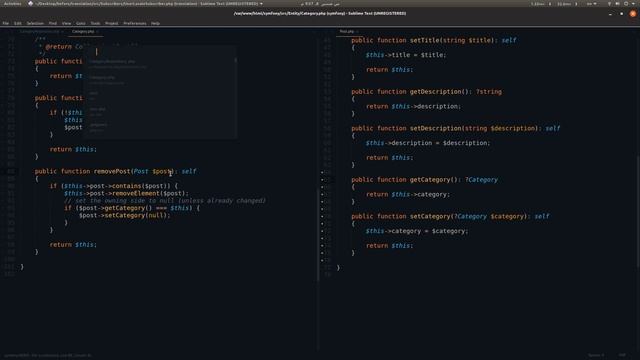Click the left pane vertical scrollbar

(318, 235)
